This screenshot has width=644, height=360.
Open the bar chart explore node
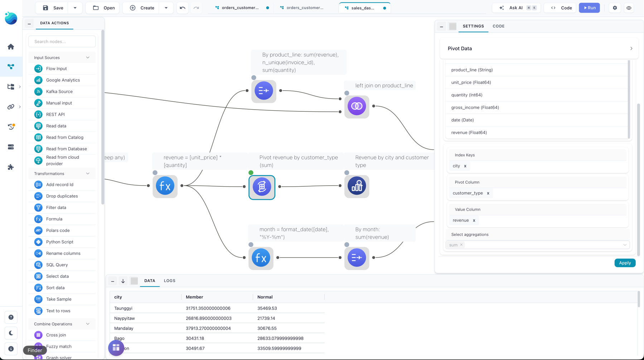point(357,186)
